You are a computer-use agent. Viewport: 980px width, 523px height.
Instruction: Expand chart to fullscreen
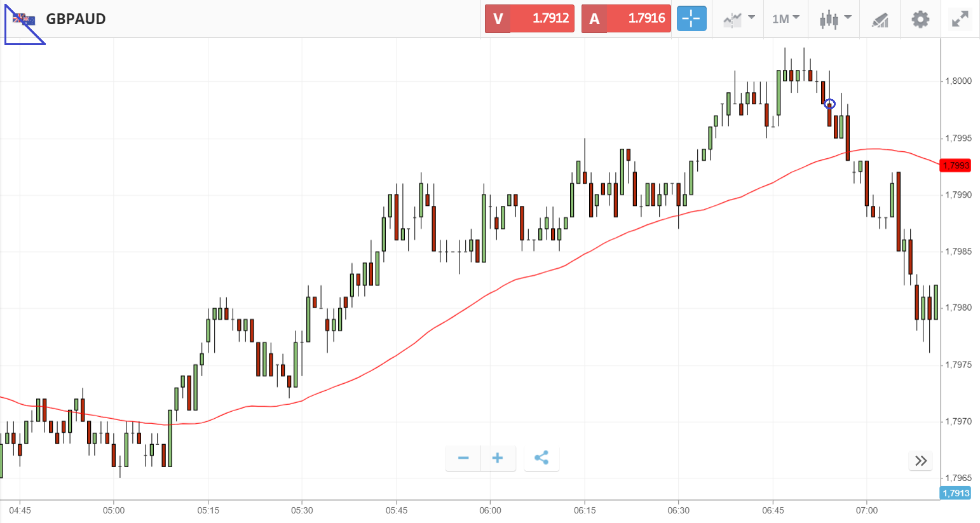click(x=960, y=19)
